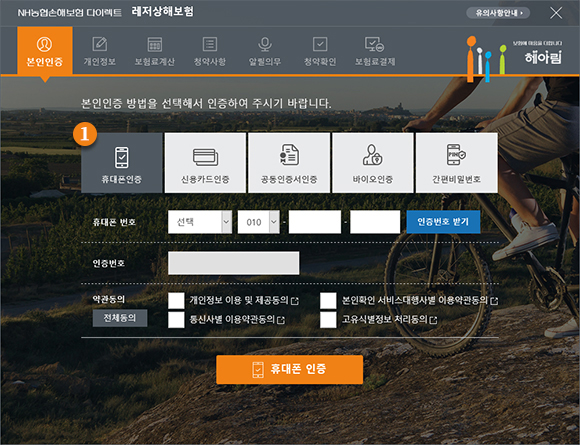Tick the 본인확인 서비스대행사별 이용약관동의 checkbox
The height and width of the screenshot is (445, 580).
(x=328, y=300)
